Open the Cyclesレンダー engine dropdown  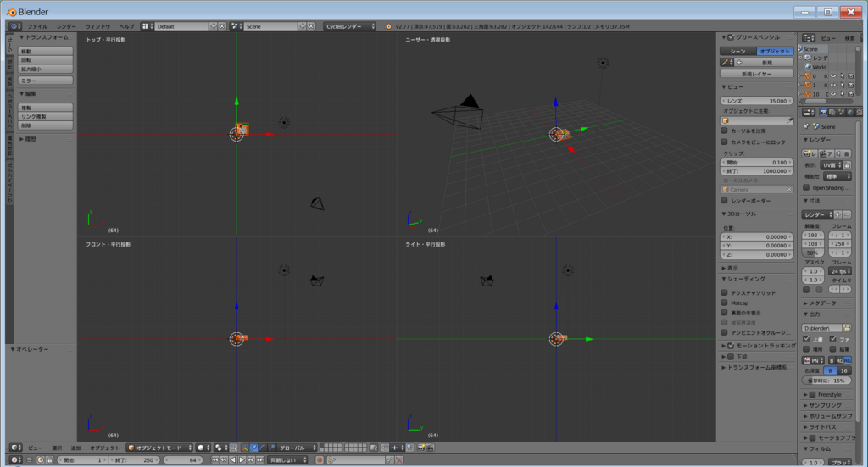coord(350,26)
